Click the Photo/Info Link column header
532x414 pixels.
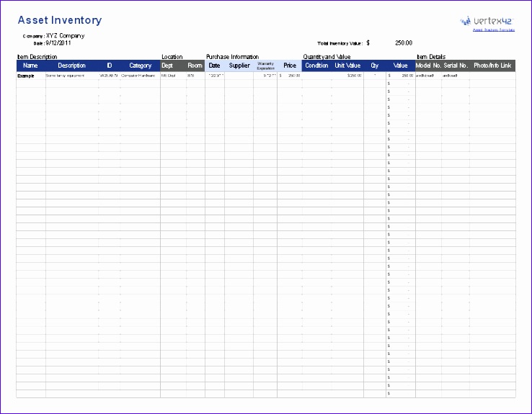(x=492, y=66)
